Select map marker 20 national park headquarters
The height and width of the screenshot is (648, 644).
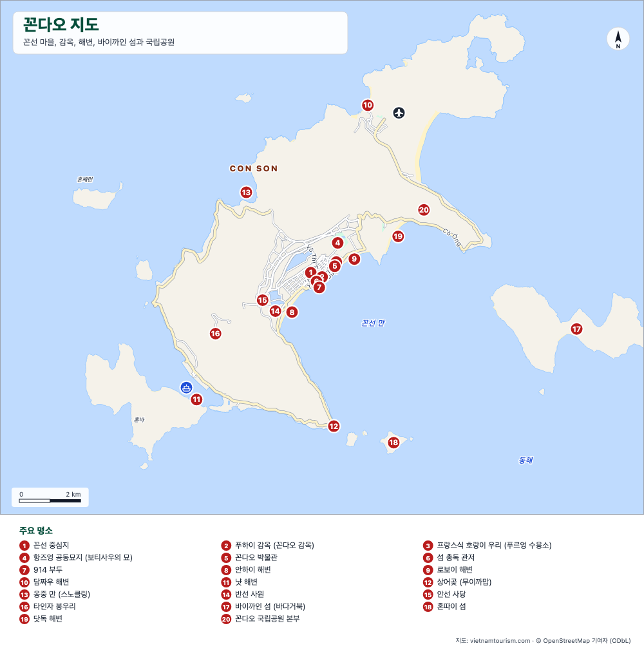pyautogui.click(x=424, y=209)
